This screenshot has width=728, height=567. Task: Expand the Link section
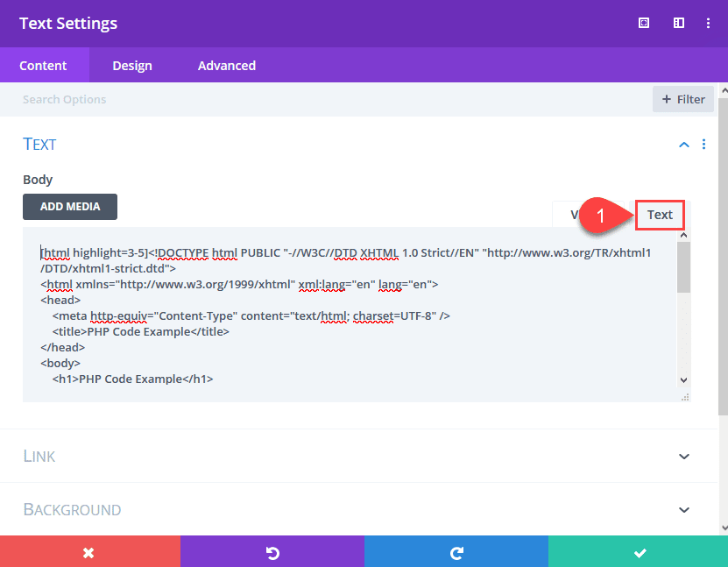pyautogui.click(x=683, y=456)
